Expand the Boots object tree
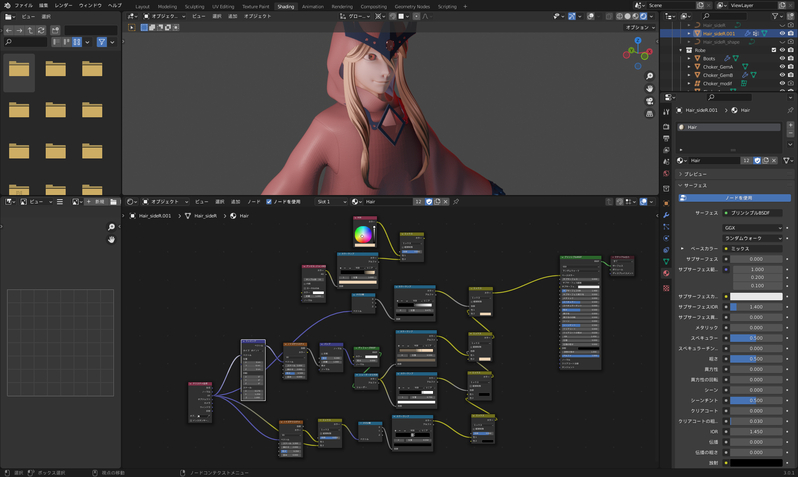The height and width of the screenshot is (477, 798). click(689, 59)
